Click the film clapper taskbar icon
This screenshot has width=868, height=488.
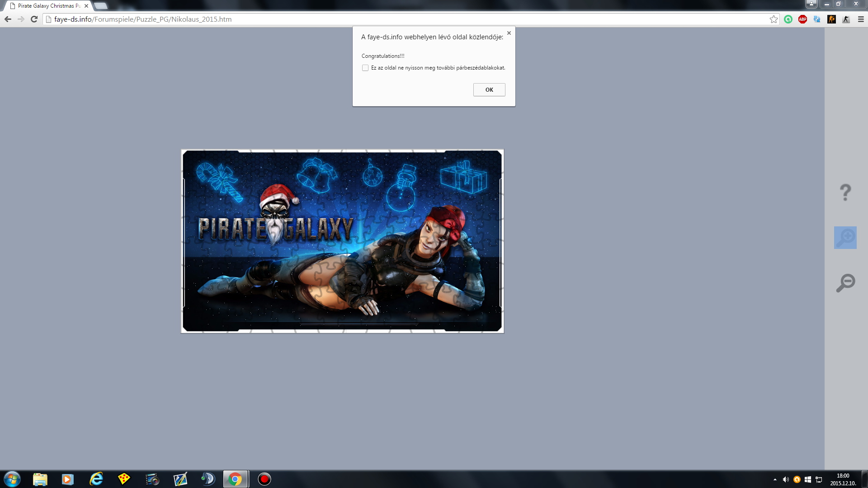tap(152, 479)
